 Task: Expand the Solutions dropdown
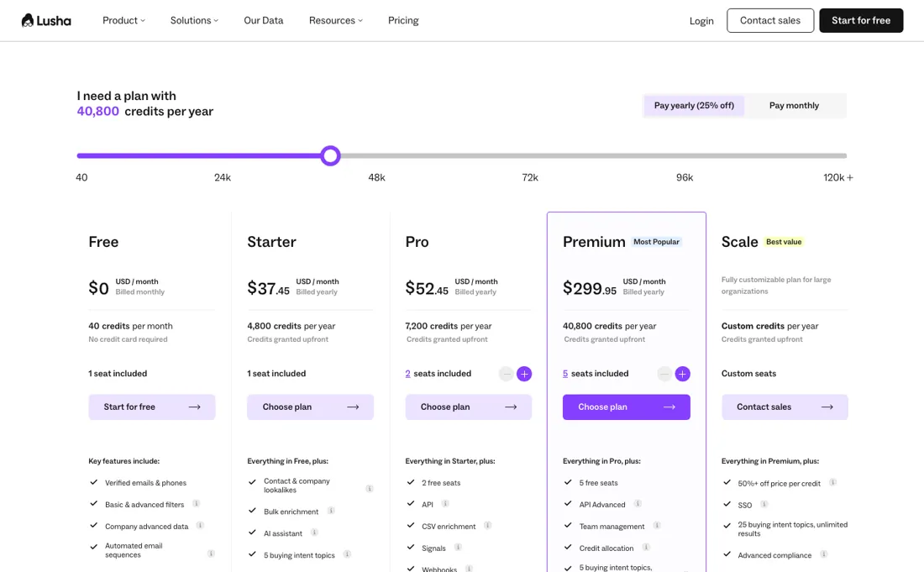(195, 21)
